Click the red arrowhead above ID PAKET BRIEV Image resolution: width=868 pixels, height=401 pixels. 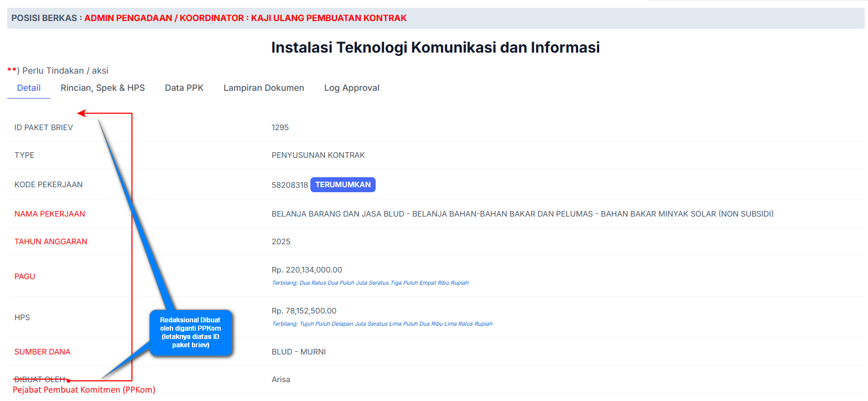82,114
